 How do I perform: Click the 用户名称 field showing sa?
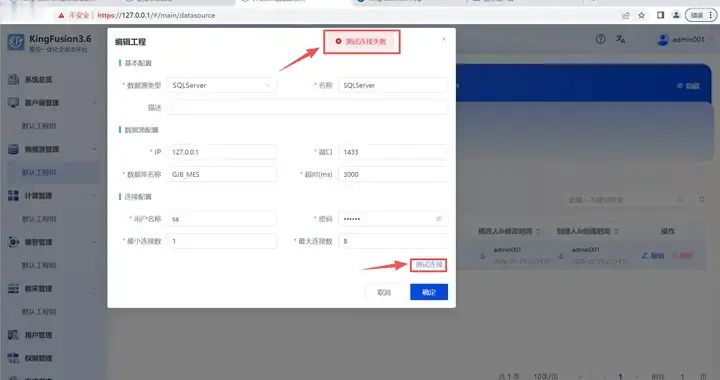[x=222, y=219]
